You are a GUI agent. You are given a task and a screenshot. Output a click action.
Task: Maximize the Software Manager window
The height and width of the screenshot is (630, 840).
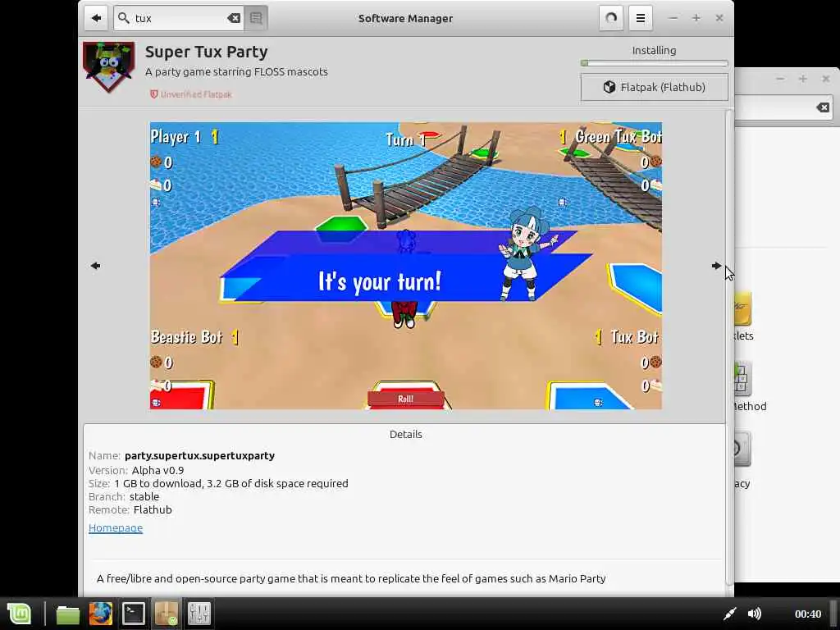tap(696, 18)
